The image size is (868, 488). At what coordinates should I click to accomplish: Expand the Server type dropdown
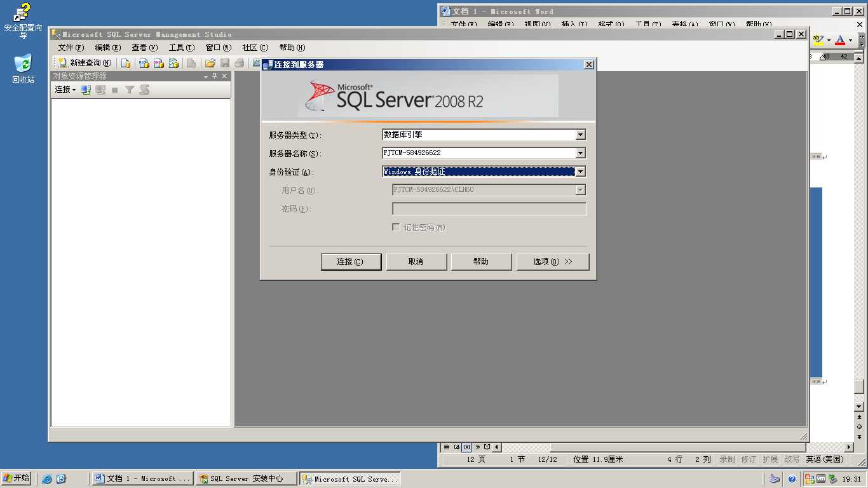coord(580,135)
